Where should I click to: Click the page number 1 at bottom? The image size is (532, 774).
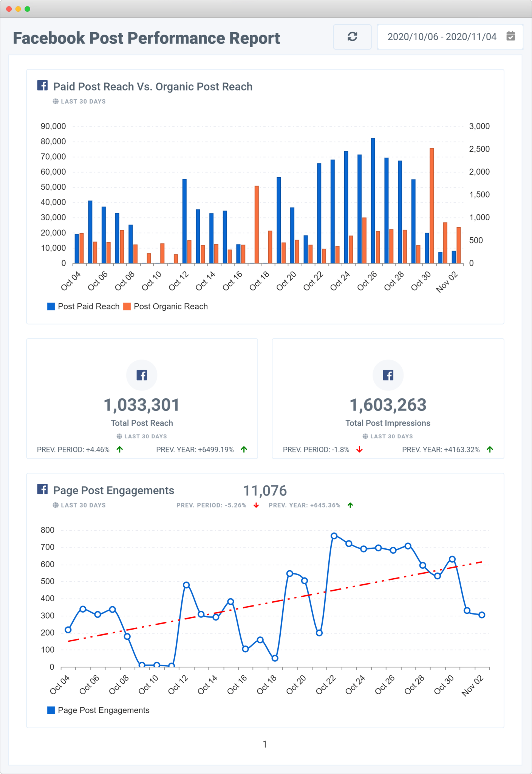point(265,744)
